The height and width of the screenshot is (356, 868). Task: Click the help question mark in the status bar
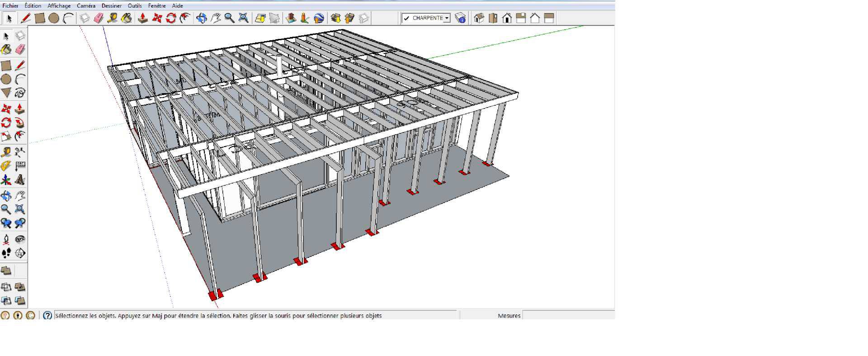[x=47, y=316]
